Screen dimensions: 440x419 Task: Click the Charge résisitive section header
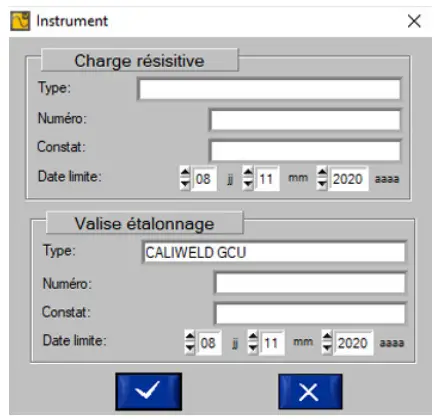(x=140, y=60)
